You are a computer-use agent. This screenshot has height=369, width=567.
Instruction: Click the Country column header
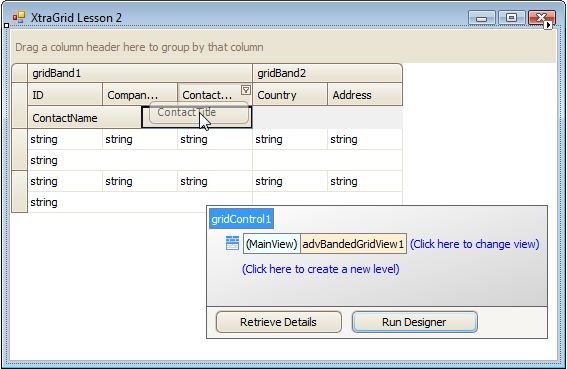[x=290, y=95]
